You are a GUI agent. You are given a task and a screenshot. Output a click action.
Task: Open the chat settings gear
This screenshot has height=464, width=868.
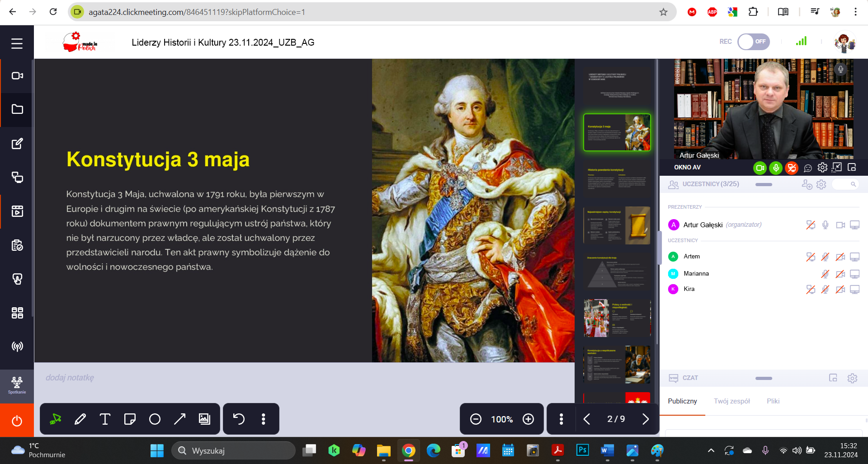852,378
